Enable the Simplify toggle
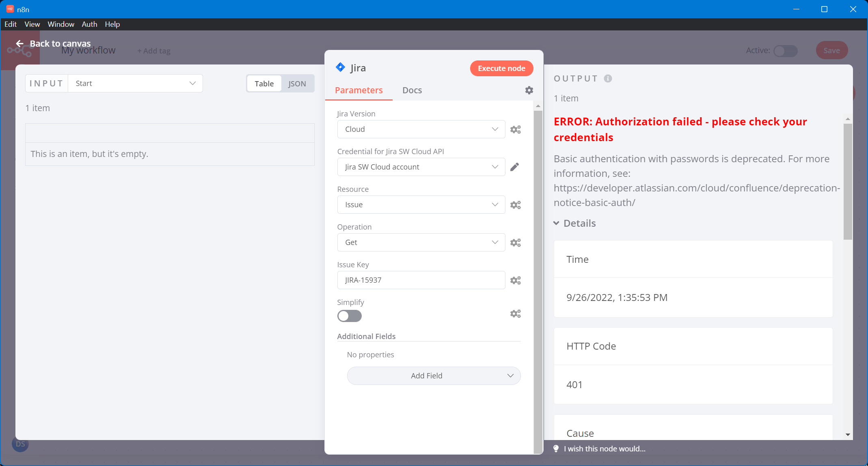 pos(349,316)
